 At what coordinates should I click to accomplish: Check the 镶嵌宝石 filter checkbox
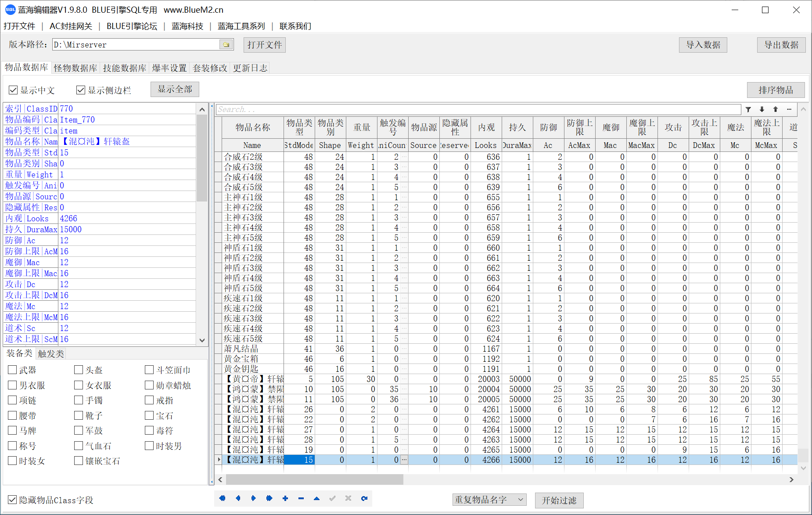pyautogui.click(x=79, y=461)
